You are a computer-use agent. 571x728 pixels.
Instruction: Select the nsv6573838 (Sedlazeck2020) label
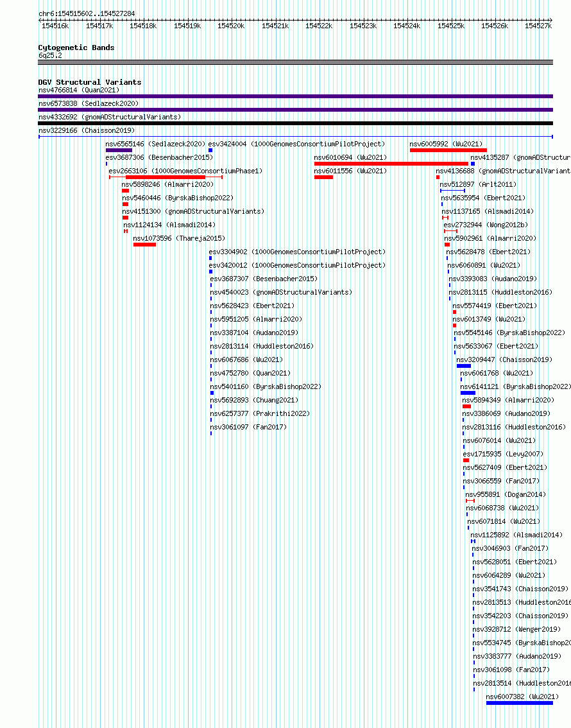click(89, 103)
